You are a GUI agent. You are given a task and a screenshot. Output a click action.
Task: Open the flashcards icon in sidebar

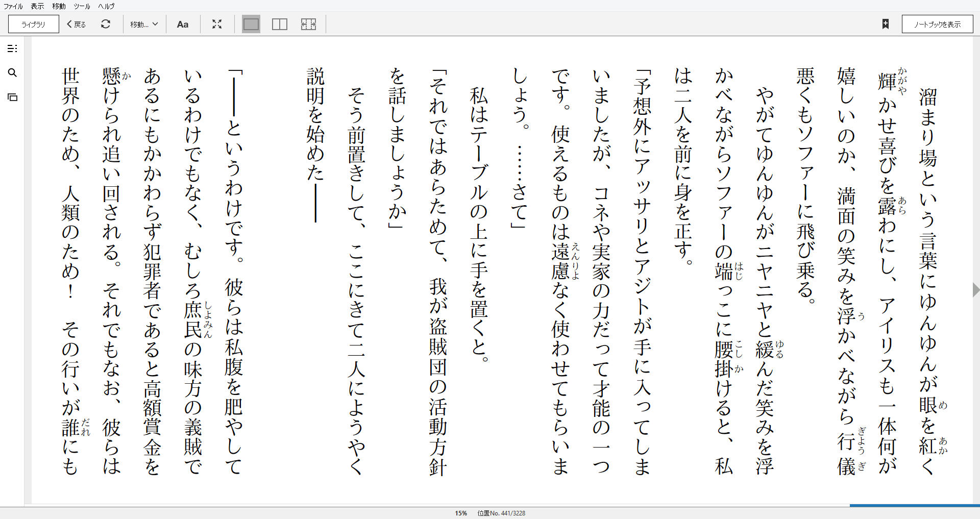[x=12, y=97]
